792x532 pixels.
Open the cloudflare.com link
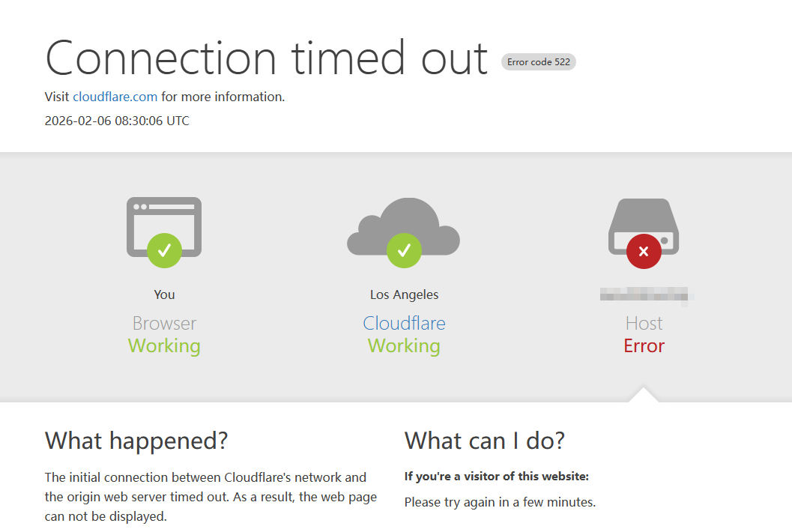coord(115,97)
